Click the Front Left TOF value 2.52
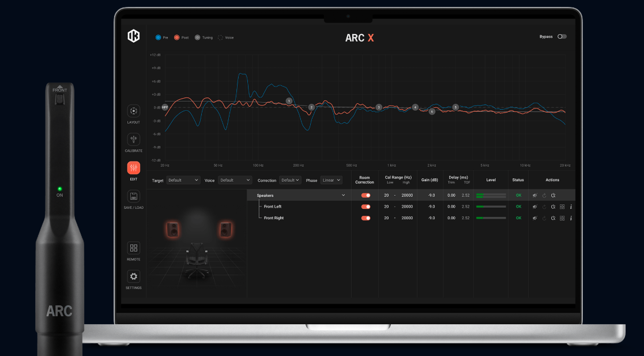This screenshot has width=644, height=356. tap(465, 207)
